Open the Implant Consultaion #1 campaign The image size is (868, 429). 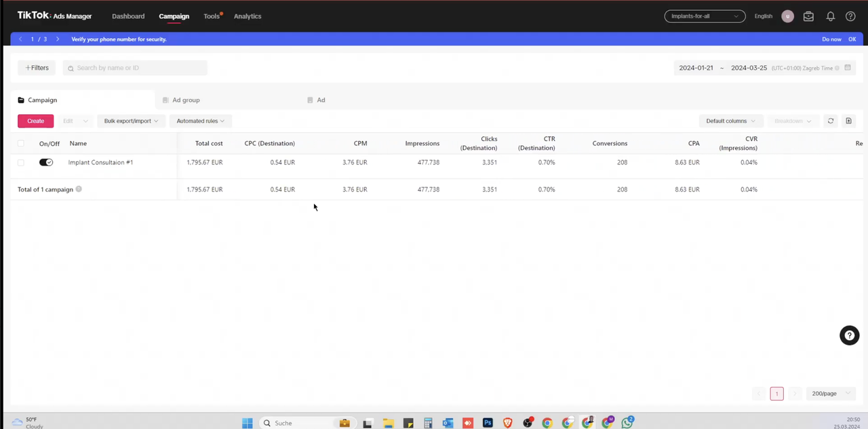(x=100, y=162)
